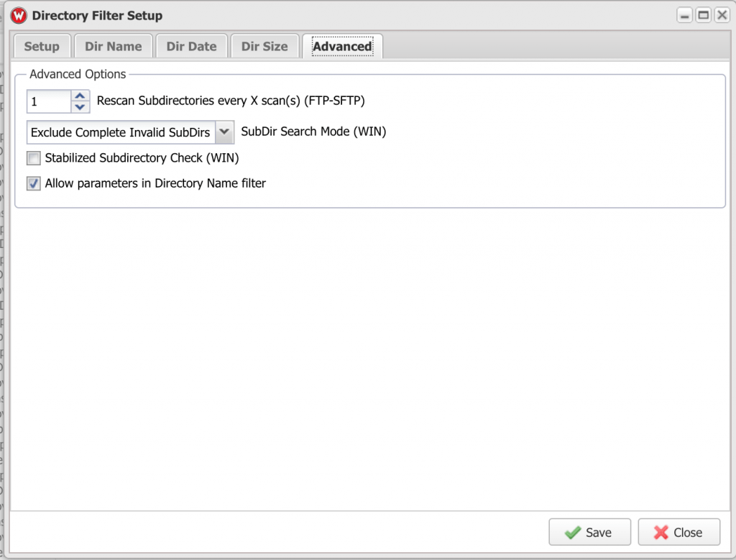Click the green checkmark icon on Save
This screenshot has width=736, height=560.
point(573,532)
